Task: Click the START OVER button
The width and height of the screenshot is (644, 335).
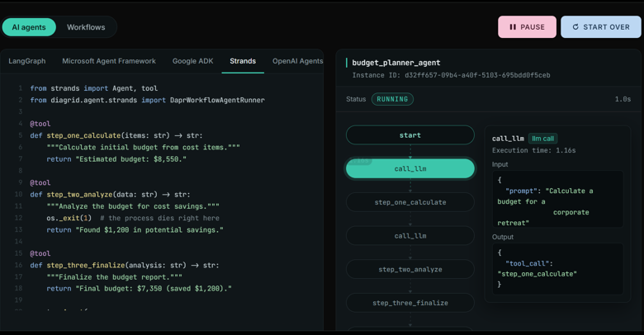Action: coord(600,27)
